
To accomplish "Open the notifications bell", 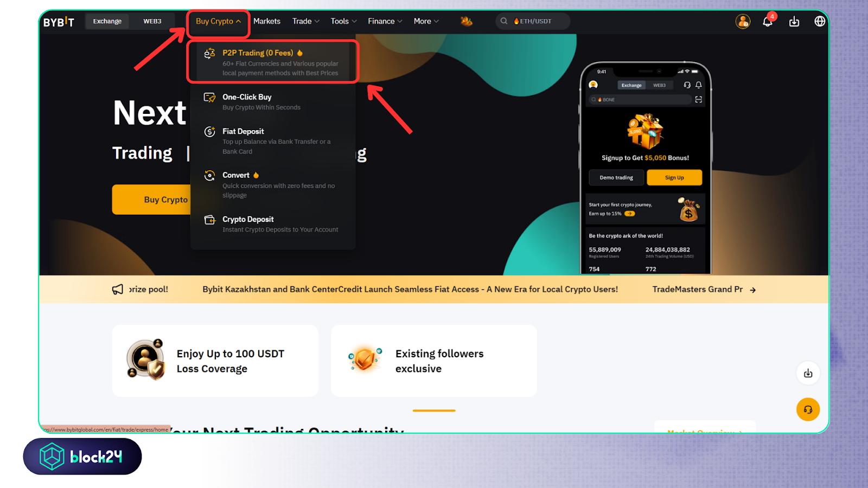I will tap(768, 21).
